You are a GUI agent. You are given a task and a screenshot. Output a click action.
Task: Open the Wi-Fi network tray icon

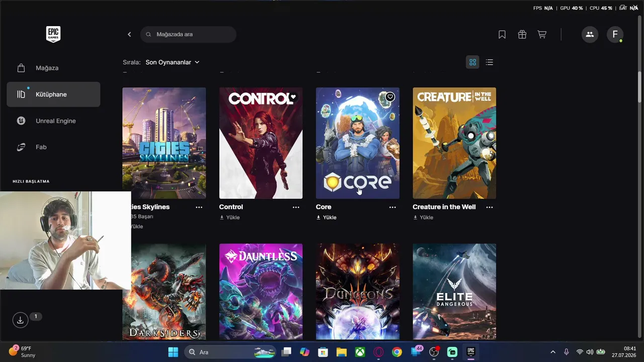580,352
